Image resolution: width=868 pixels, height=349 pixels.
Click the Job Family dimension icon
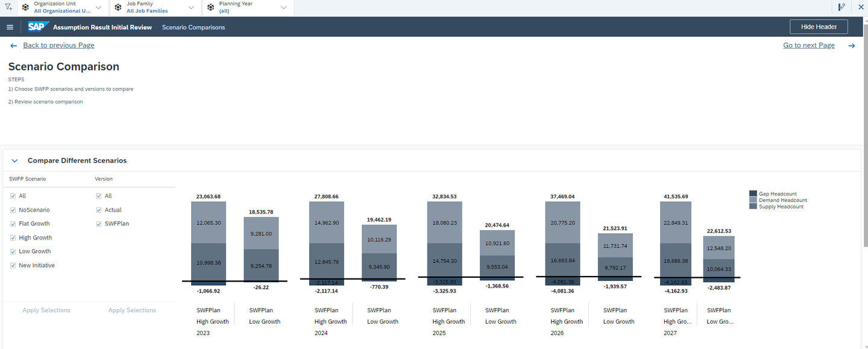(118, 7)
